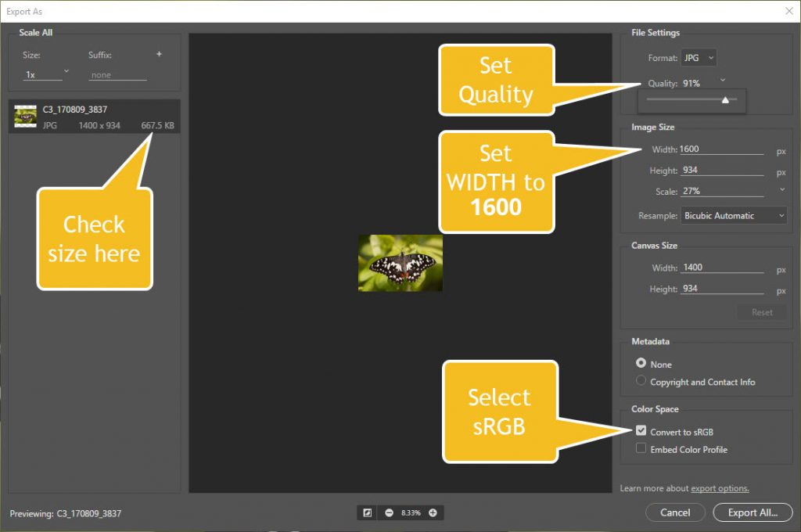801x532 pixels.
Task: Expand the Resample Bicubic Automatic dropdown
Action: pyautogui.click(x=734, y=215)
